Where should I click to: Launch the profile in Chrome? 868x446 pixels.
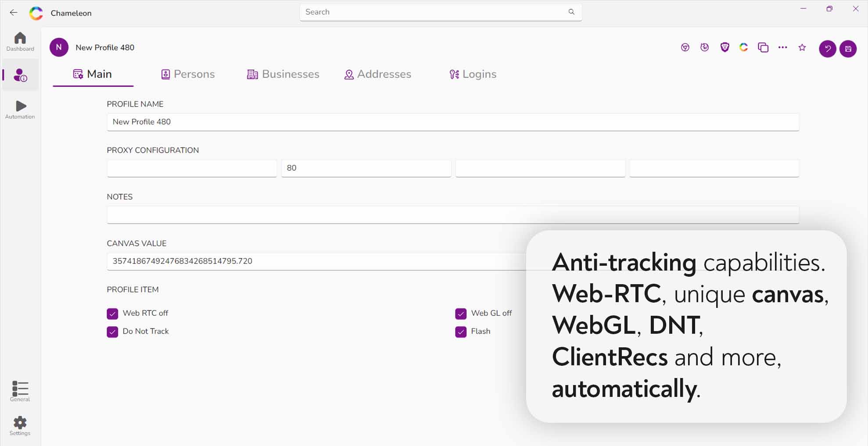[685, 47]
